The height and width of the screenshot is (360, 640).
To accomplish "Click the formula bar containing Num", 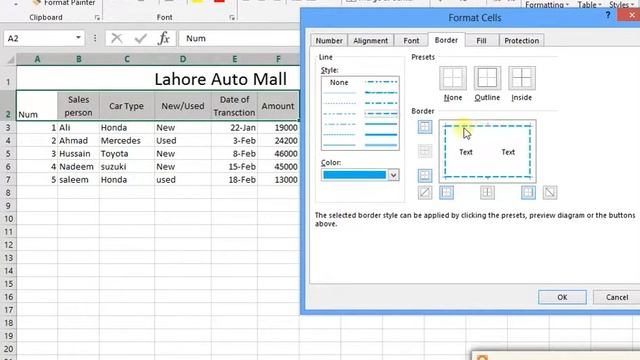I will (239, 38).
